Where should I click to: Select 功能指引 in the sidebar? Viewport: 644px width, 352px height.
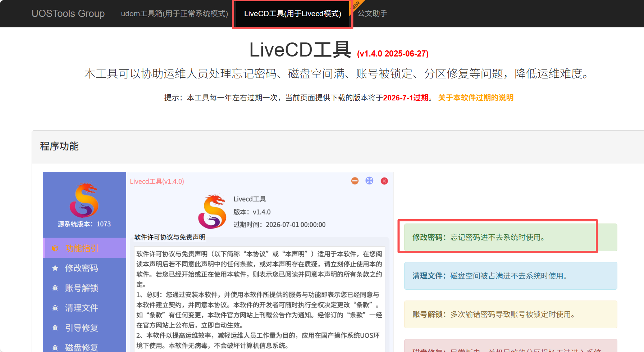85,248
